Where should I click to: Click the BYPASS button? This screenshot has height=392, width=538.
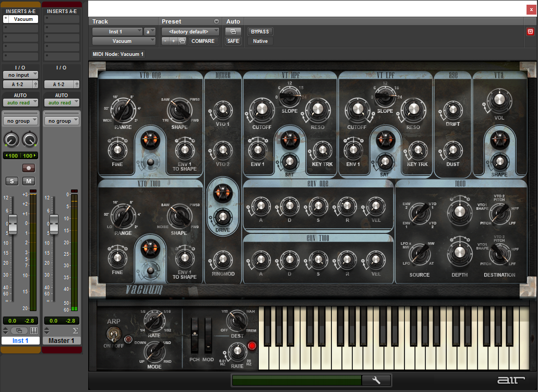click(x=260, y=31)
